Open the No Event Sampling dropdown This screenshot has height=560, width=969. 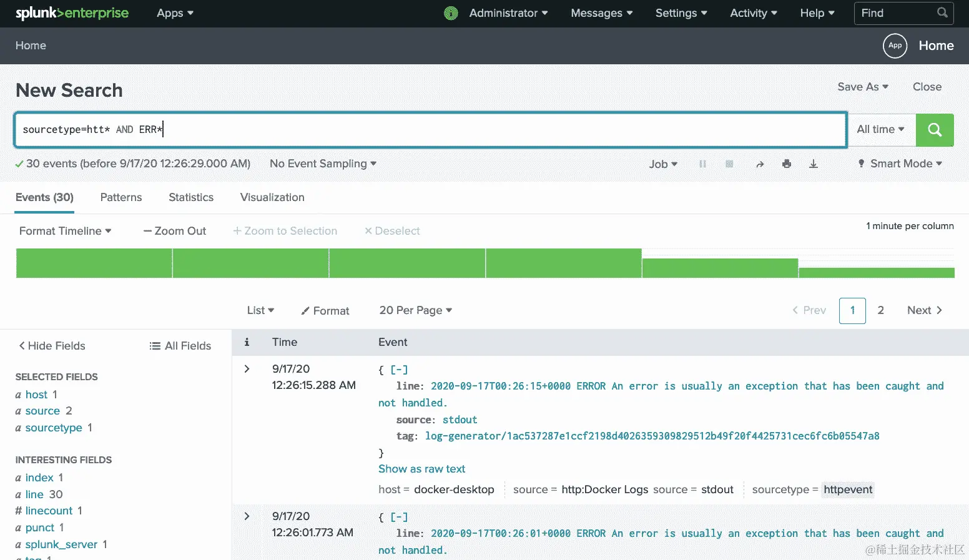[323, 164]
